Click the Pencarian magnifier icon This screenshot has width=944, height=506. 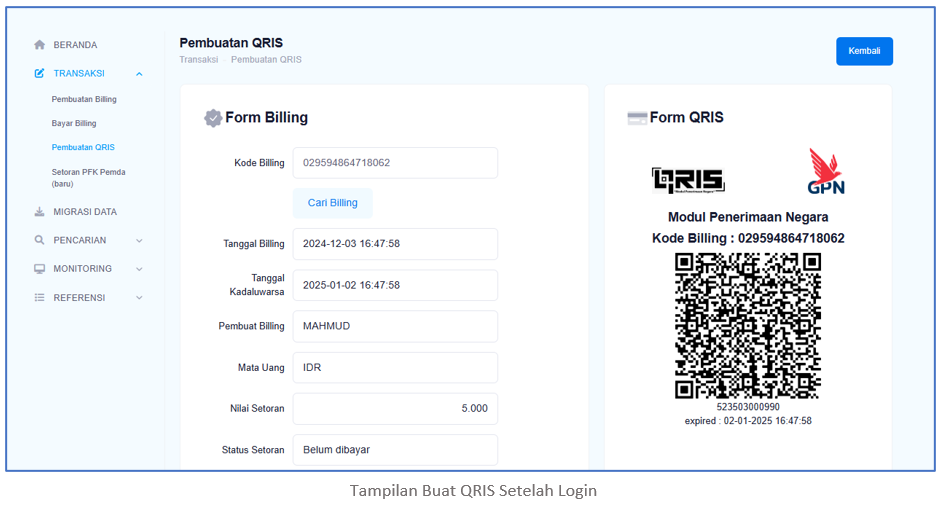tap(40, 240)
